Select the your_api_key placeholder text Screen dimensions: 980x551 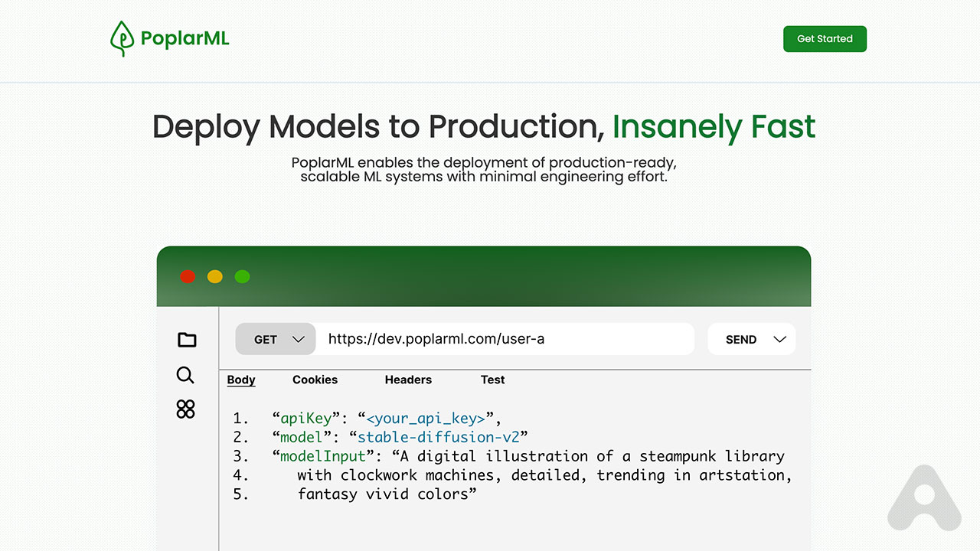pyautogui.click(x=425, y=419)
